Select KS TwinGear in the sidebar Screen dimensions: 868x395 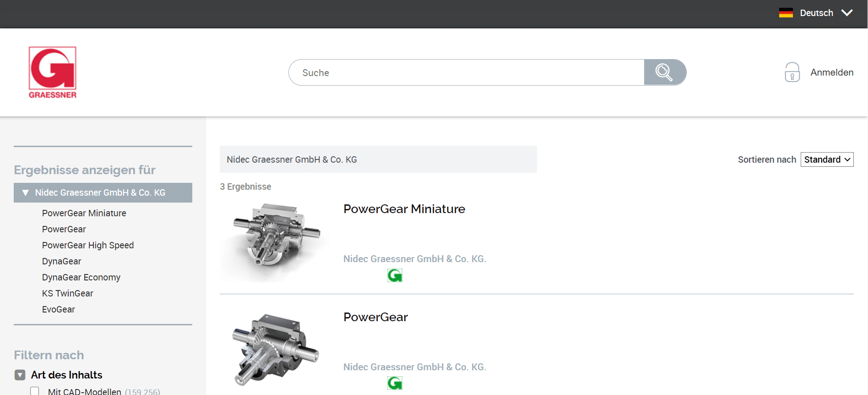tap(67, 293)
